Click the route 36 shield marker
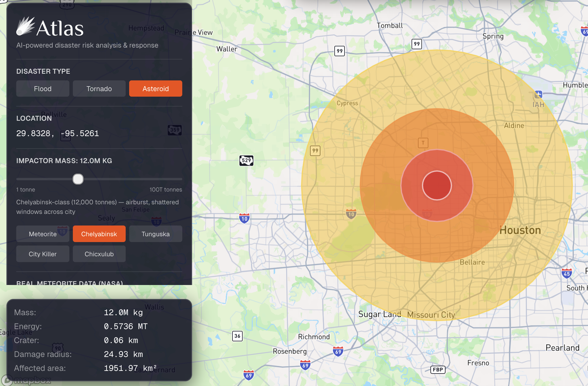The image size is (588, 386). (x=237, y=336)
